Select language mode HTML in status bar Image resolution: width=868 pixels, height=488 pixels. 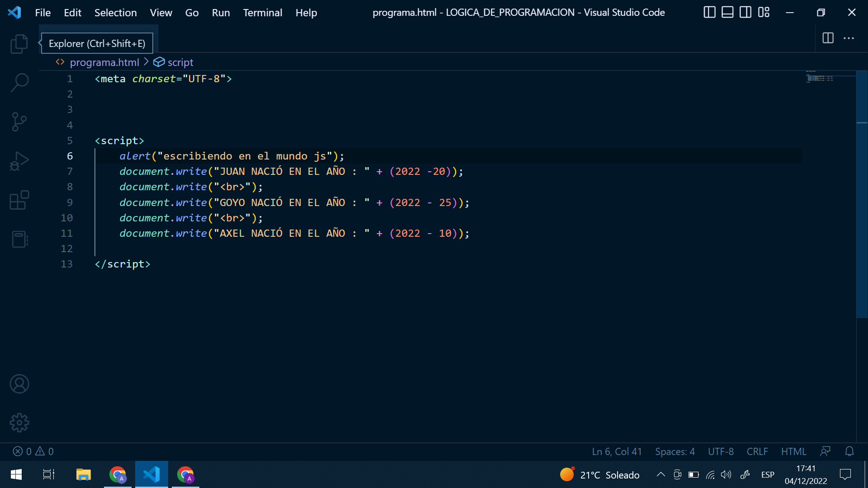[x=793, y=451]
